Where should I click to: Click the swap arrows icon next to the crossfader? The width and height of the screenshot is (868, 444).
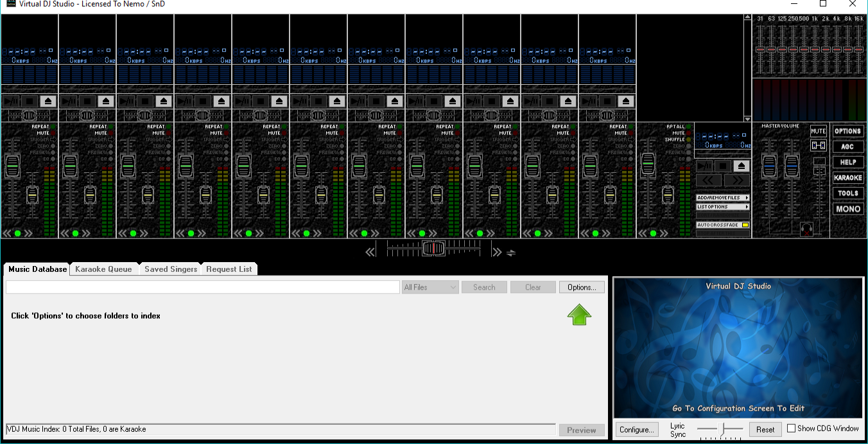point(511,253)
